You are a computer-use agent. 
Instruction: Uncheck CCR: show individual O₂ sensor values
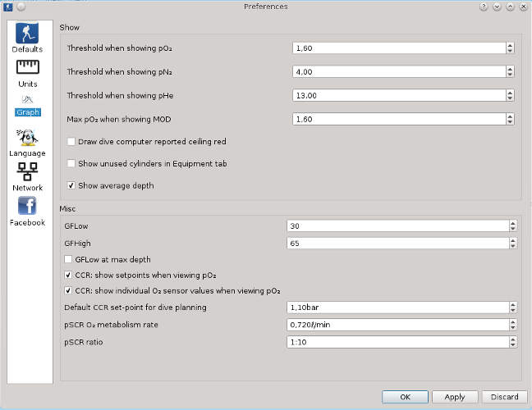(68, 290)
